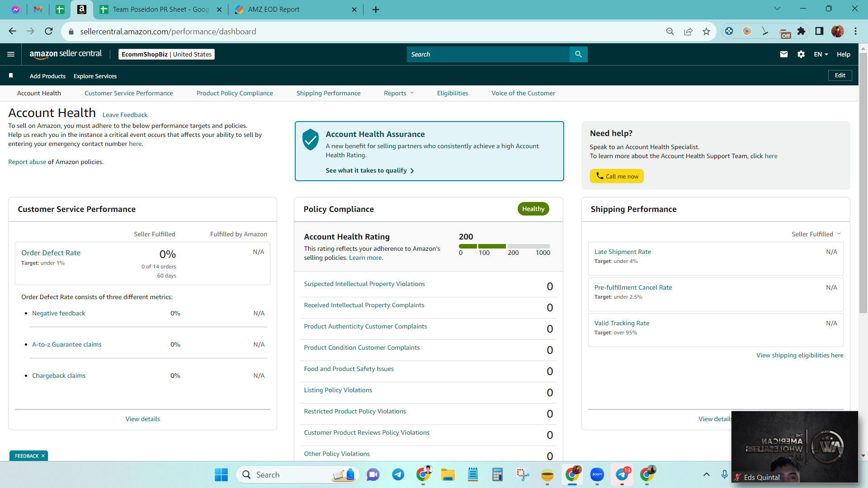Click the bookmark flag icon beside Add Products
Image resolution: width=868 pixels, height=488 pixels.
pyautogui.click(x=11, y=75)
